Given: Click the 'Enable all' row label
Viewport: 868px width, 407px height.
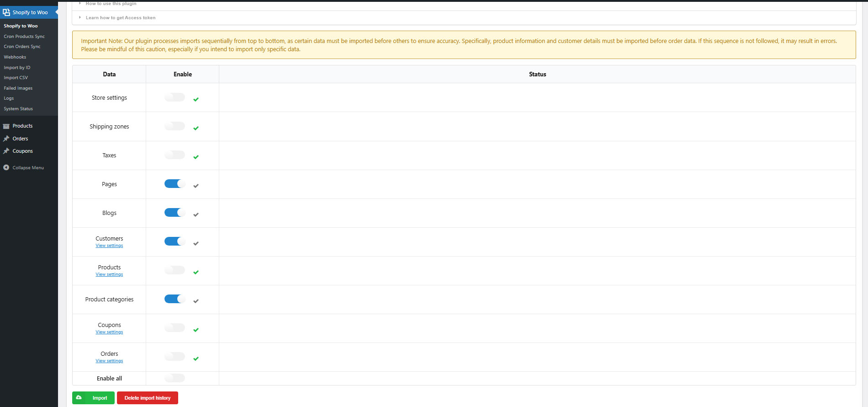Looking at the screenshot, I should (x=109, y=379).
